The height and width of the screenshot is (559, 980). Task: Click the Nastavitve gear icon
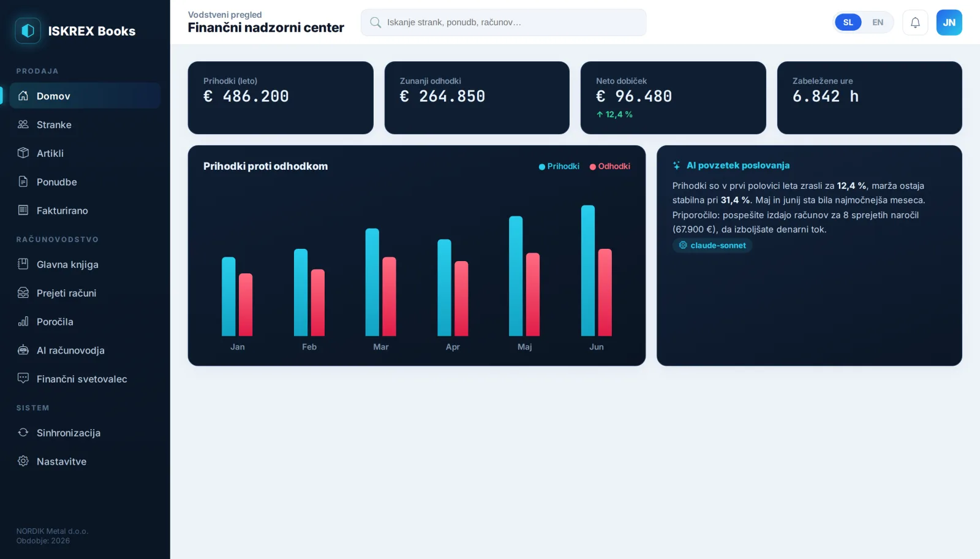pos(23,461)
